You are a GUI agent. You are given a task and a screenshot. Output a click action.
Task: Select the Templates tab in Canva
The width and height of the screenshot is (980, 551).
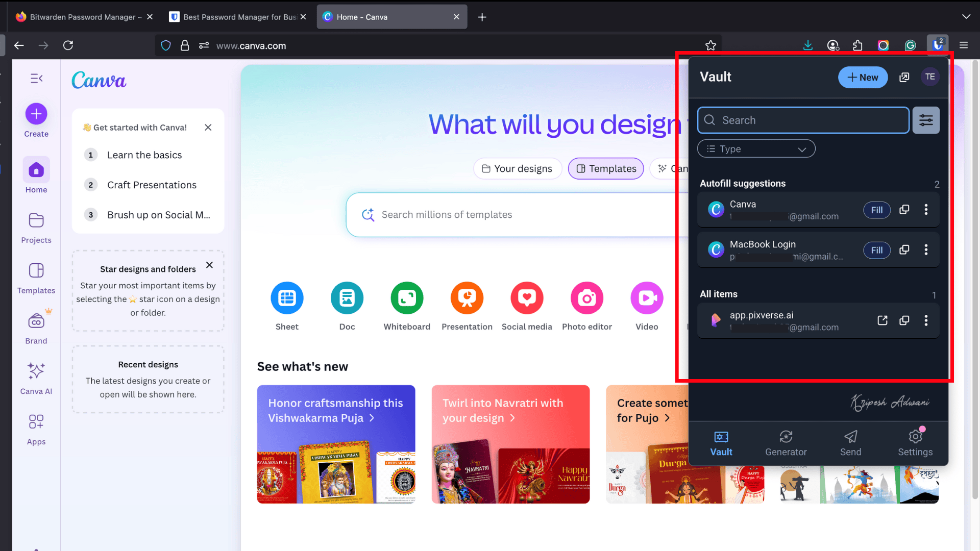(x=606, y=169)
